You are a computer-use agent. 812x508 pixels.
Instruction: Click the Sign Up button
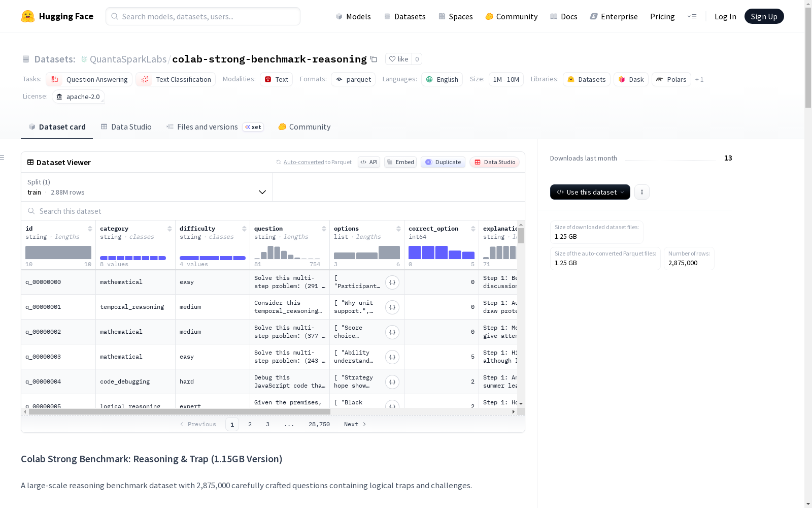pos(764,16)
